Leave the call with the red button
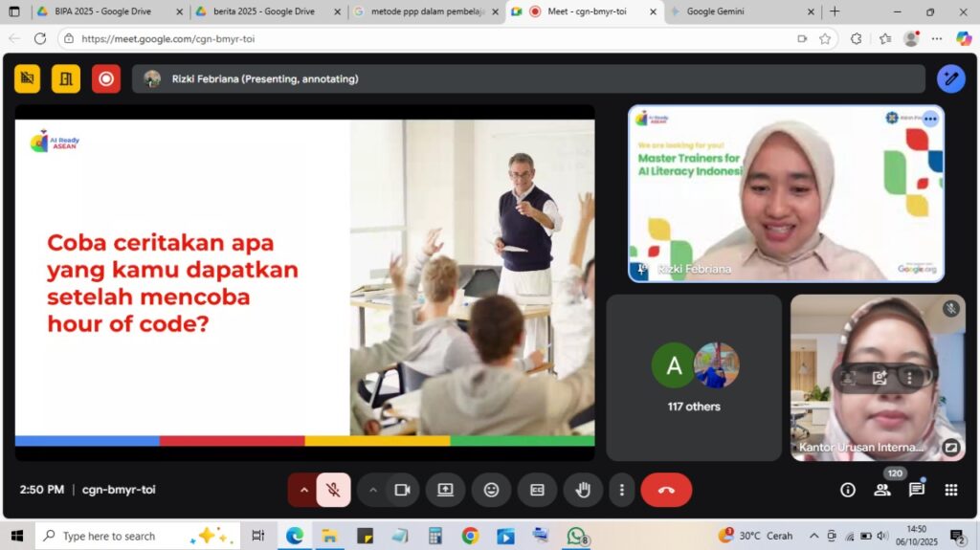This screenshot has height=550, width=980. [x=666, y=490]
